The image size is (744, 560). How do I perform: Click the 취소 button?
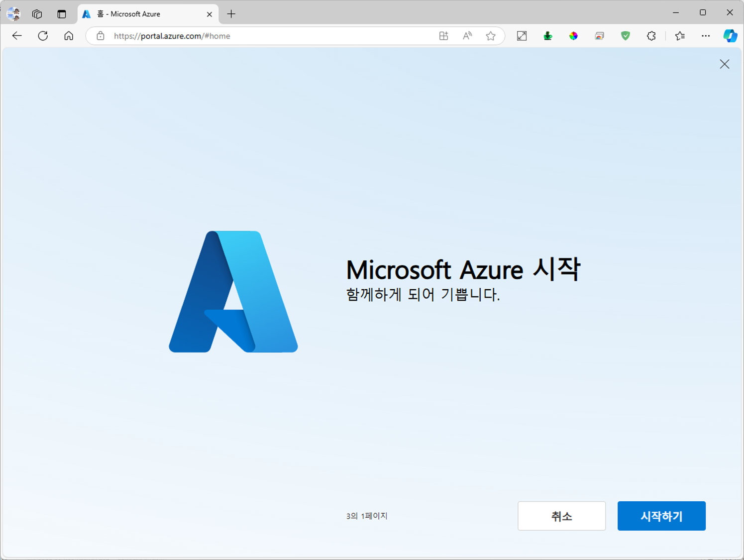click(x=562, y=516)
